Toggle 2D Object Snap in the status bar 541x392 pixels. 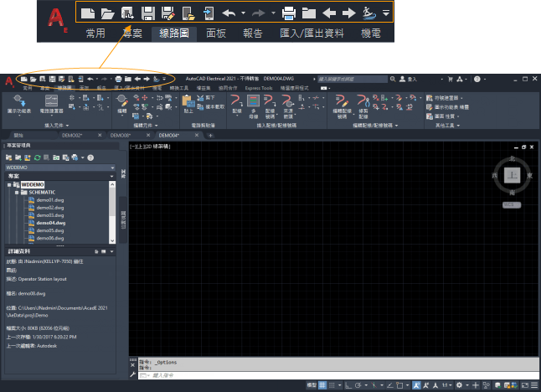(x=399, y=385)
